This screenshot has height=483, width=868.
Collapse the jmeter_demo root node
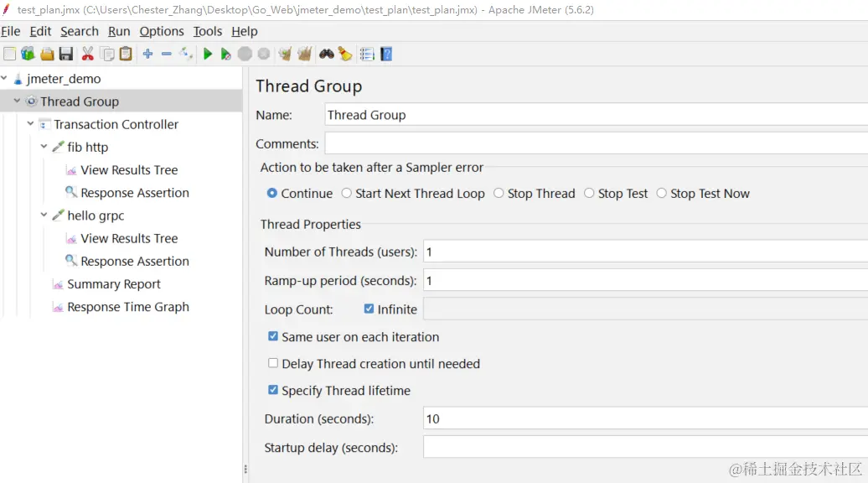pyautogui.click(x=4, y=78)
